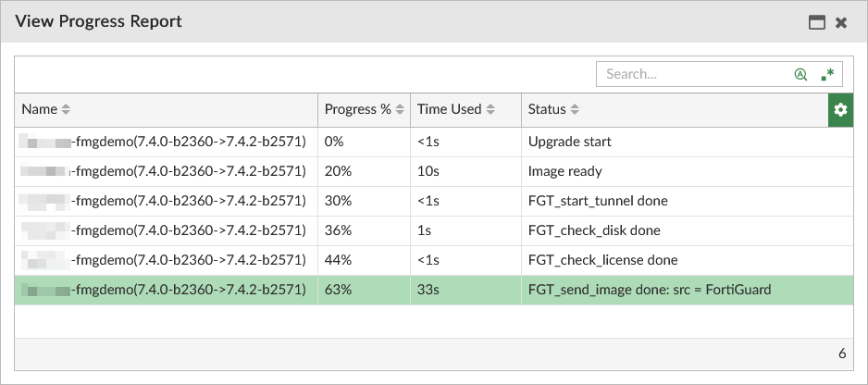
Task: Click the 33s time used cell
Action: click(428, 290)
